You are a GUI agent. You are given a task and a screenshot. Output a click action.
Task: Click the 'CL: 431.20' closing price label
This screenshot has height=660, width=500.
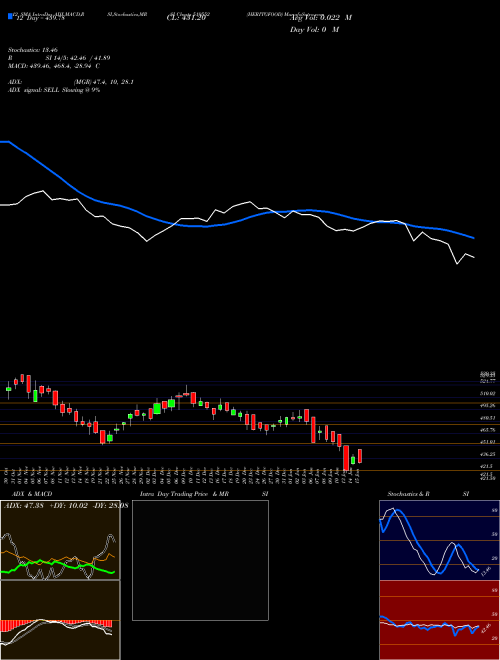(186, 18)
